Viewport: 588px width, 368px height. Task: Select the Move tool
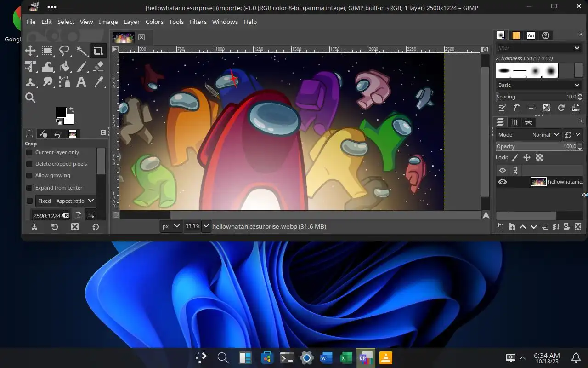(x=30, y=51)
